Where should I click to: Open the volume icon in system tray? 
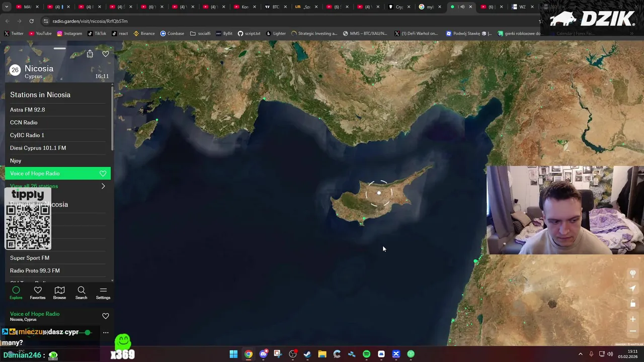coord(611,354)
